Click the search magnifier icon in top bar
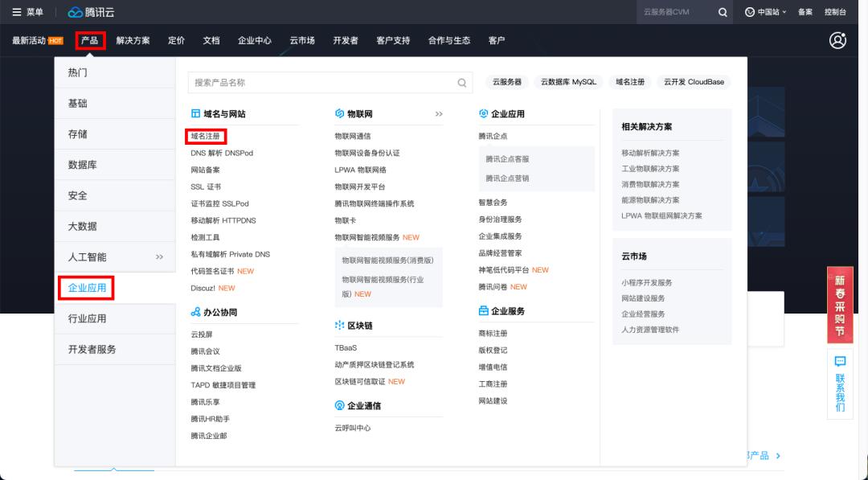The width and height of the screenshot is (868, 480). pyautogui.click(x=723, y=11)
